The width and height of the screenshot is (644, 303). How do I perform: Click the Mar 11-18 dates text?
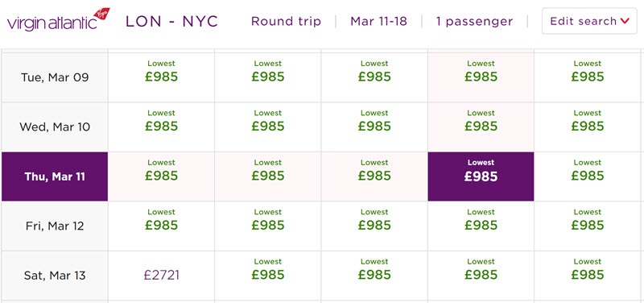click(378, 22)
